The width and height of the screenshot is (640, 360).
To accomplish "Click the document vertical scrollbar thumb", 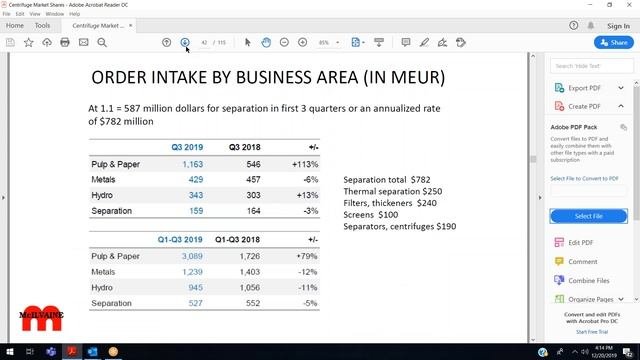I will point(533,159).
